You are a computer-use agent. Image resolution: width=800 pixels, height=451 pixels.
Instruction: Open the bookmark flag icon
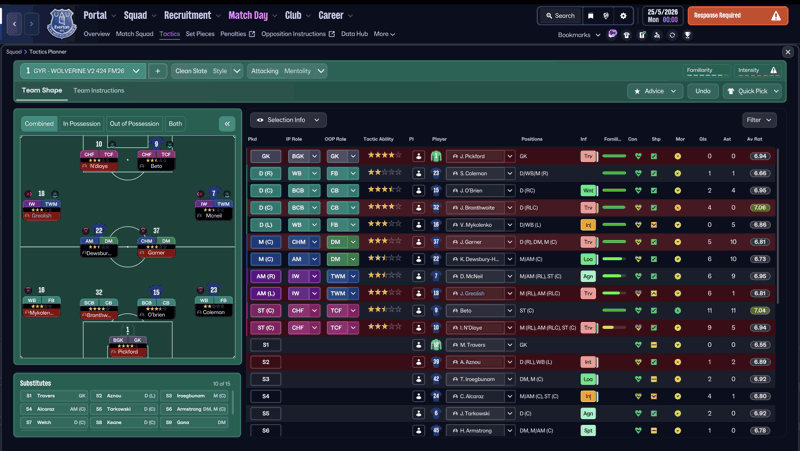[x=591, y=16]
